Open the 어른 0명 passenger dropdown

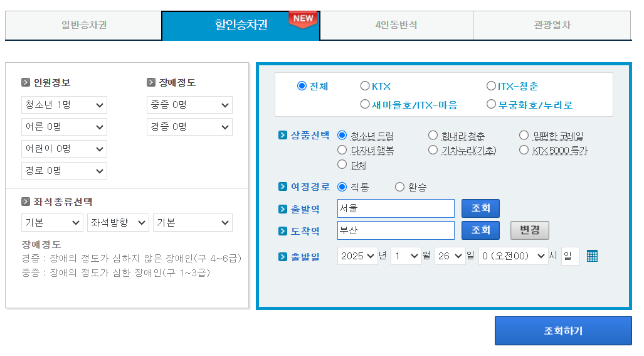point(64,127)
